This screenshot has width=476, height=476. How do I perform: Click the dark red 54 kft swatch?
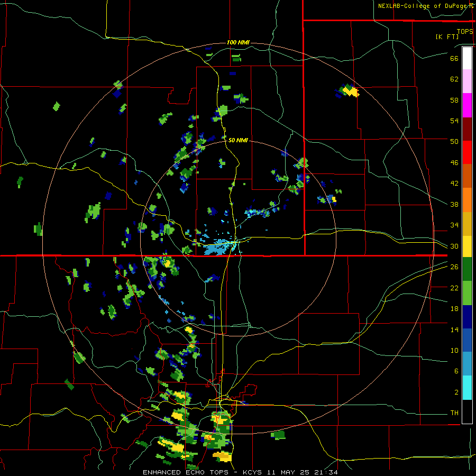coord(467,129)
